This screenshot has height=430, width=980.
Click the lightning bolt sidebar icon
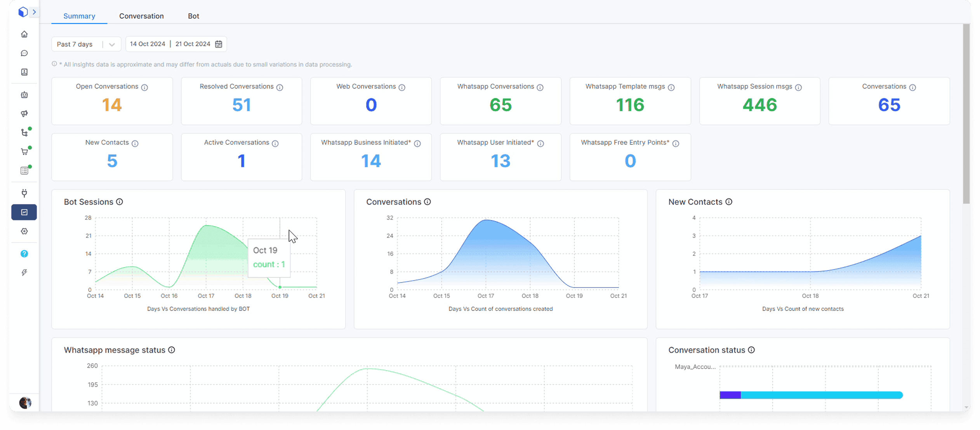pos(24,273)
